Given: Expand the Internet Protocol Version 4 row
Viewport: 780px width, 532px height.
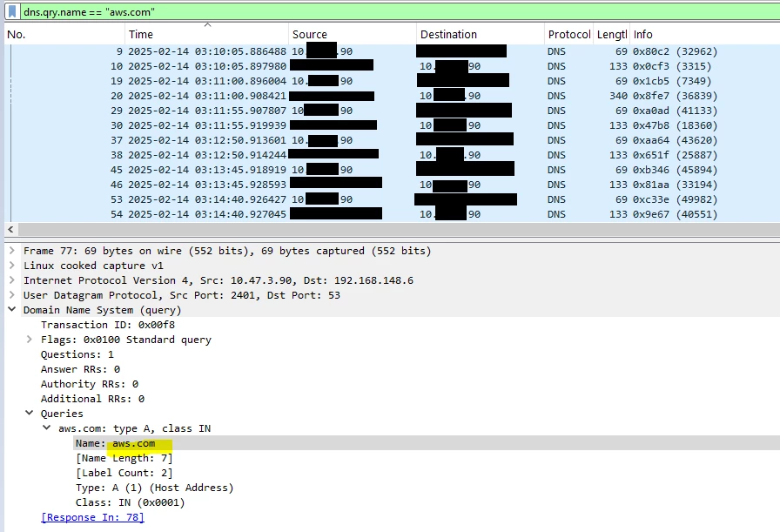Looking at the screenshot, I should pyautogui.click(x=12, y=280).
